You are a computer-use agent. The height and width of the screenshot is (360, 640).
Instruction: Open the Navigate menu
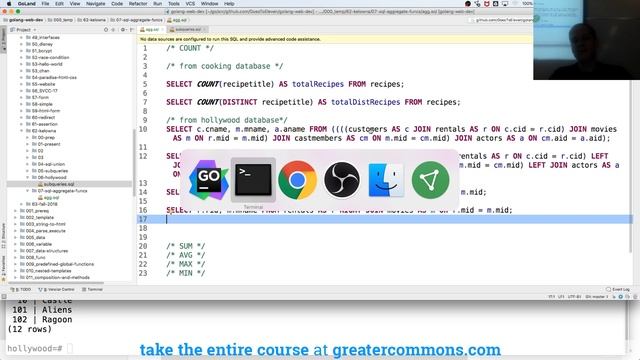[x=96, y=3]
